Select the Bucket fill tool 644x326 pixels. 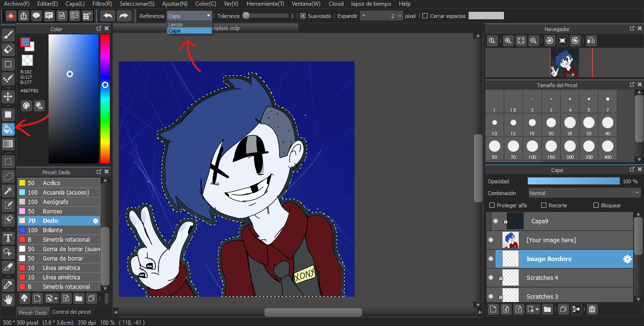pos(8,129)
